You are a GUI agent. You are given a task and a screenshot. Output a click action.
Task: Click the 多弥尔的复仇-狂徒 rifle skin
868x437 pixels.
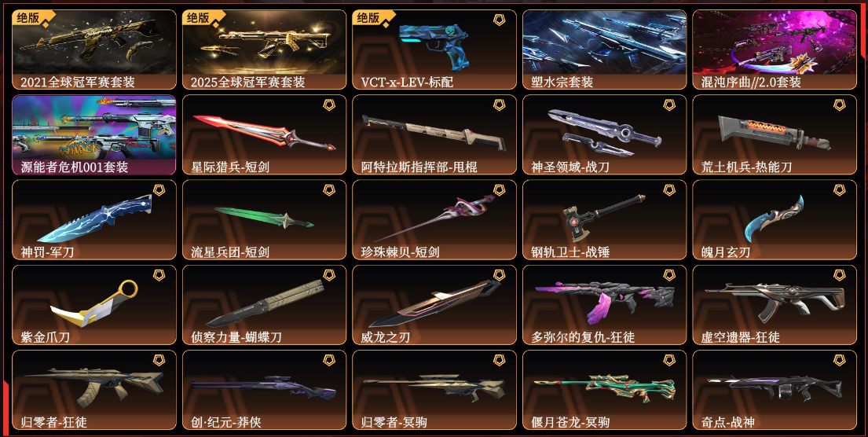coord(605,305)
